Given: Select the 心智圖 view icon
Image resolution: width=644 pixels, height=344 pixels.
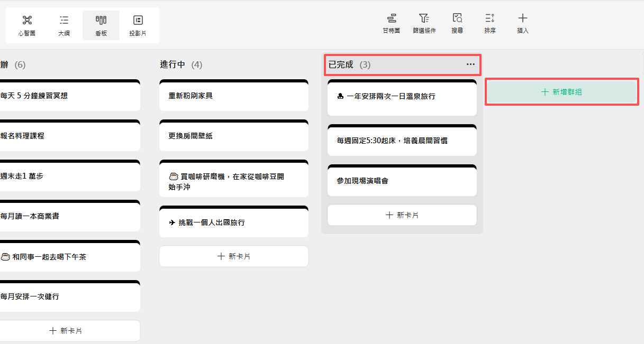Looking at the screenshot, I should (x=26, y=24).
